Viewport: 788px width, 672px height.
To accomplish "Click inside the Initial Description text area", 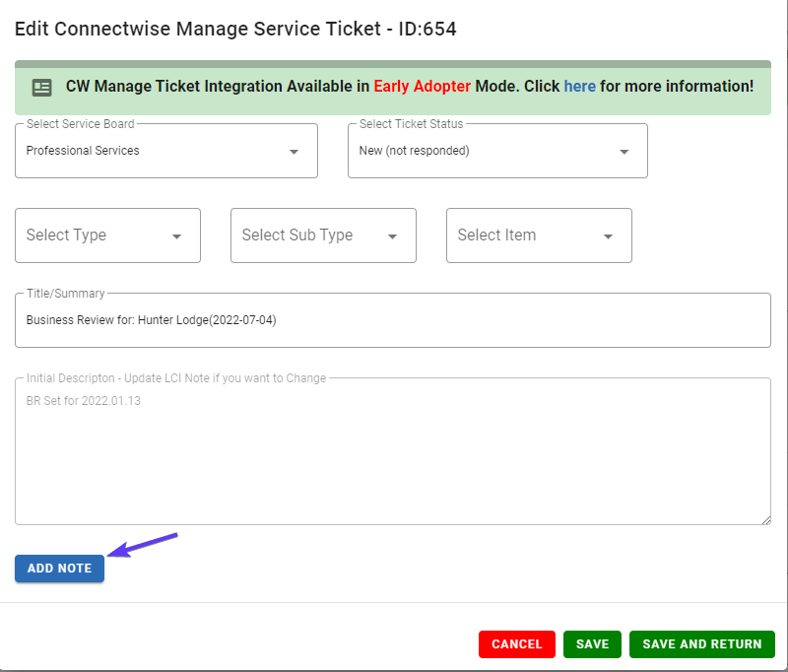I will click(x=393, y=451).
